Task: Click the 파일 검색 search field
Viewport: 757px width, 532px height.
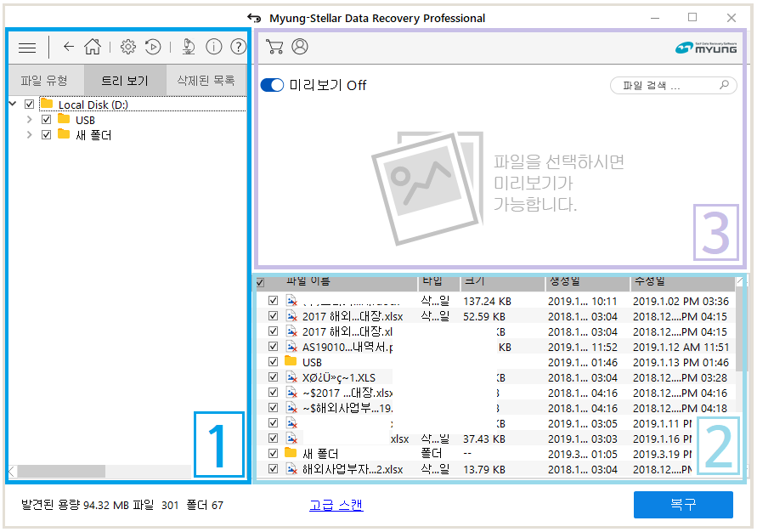Action: tap(674, 86)
